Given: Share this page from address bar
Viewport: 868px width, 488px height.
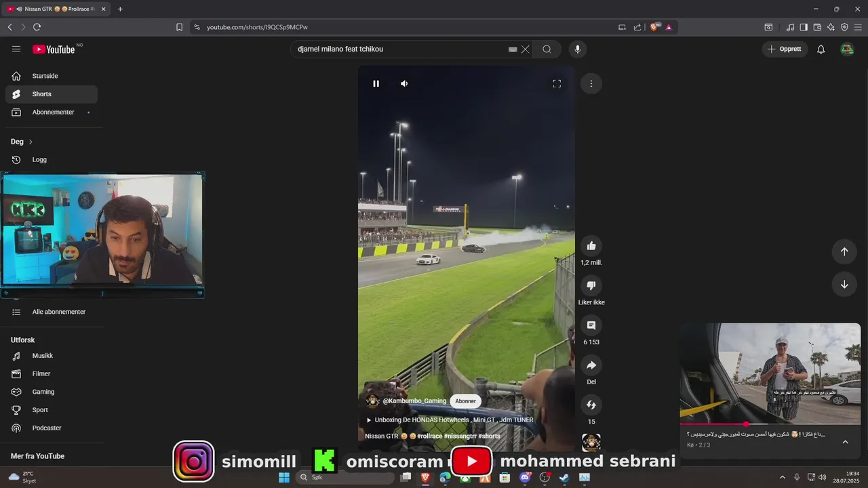Looking at the screenshot, I should pyautogui.click(x=637, y=27).
